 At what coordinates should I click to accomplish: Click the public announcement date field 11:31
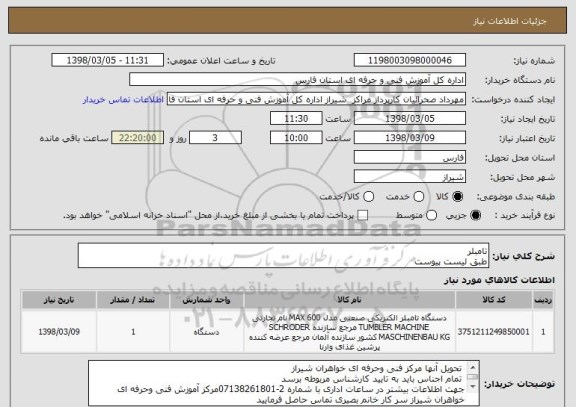(108, 60)
